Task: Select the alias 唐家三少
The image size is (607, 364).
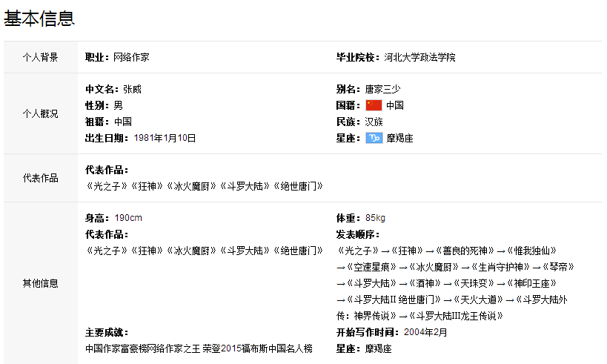Action: pos(384,89)
